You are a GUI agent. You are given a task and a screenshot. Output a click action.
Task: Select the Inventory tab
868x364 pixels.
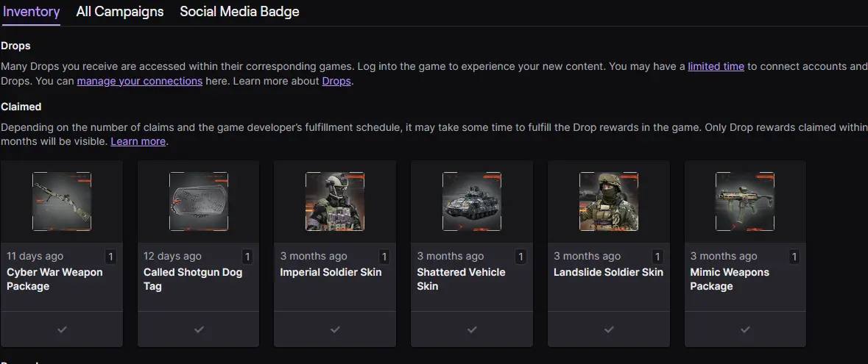click(31, 12)
